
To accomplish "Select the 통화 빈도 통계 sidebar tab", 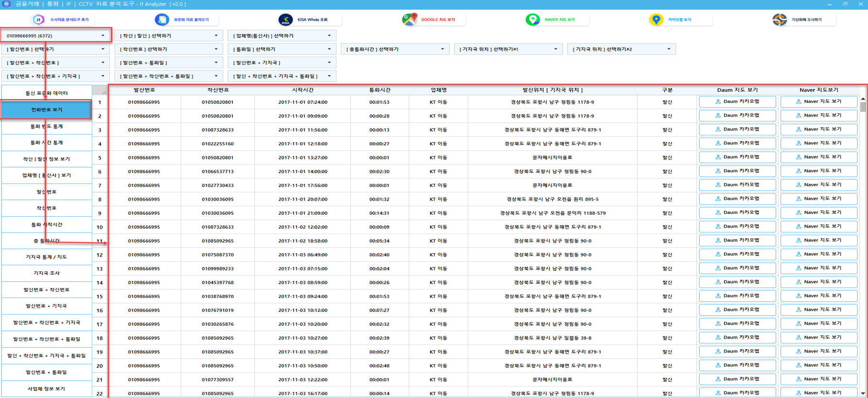I will pyautogui.click(x=47, y=126).
